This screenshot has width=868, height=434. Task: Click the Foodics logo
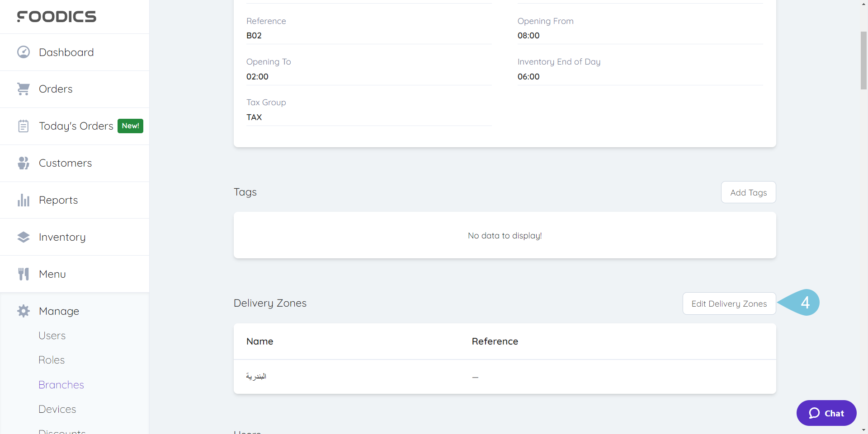tap(57, 16)
